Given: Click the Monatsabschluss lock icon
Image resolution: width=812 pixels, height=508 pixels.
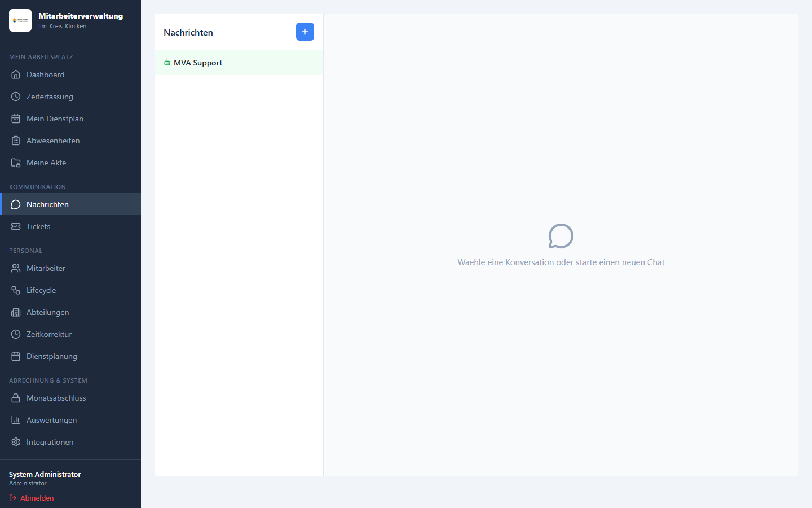Looking at the screenshot, I should pyautogui.click(x=16, y=398).
